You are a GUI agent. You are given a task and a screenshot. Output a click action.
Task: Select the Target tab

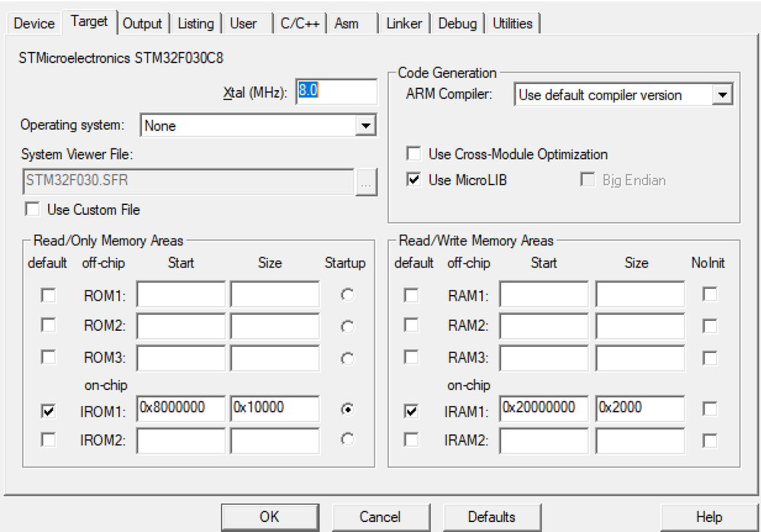(88, 21)
